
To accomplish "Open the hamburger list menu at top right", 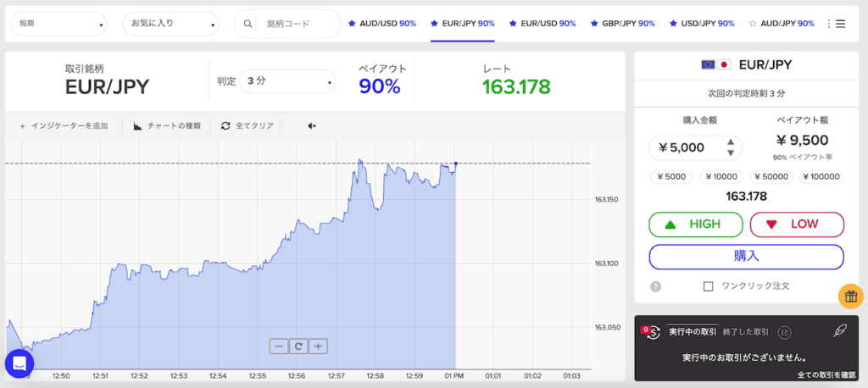I will (840, 24).
